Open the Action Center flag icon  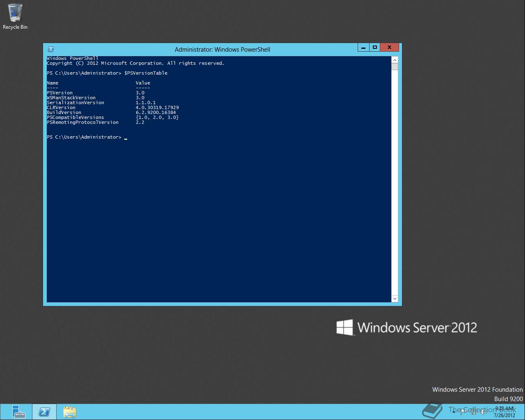point(463,412)
